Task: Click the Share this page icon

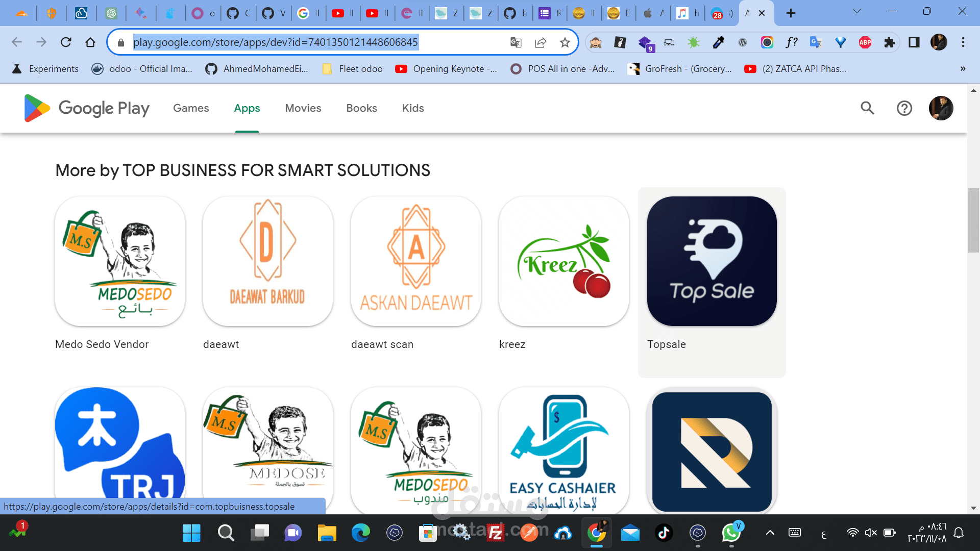Action: click(x=541, y=42)
